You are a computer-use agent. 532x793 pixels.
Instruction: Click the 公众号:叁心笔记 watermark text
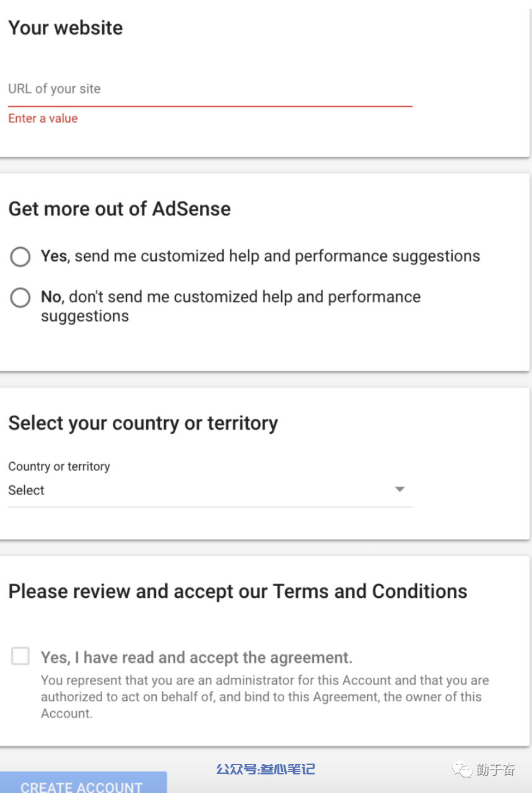[x=266, y=769]
